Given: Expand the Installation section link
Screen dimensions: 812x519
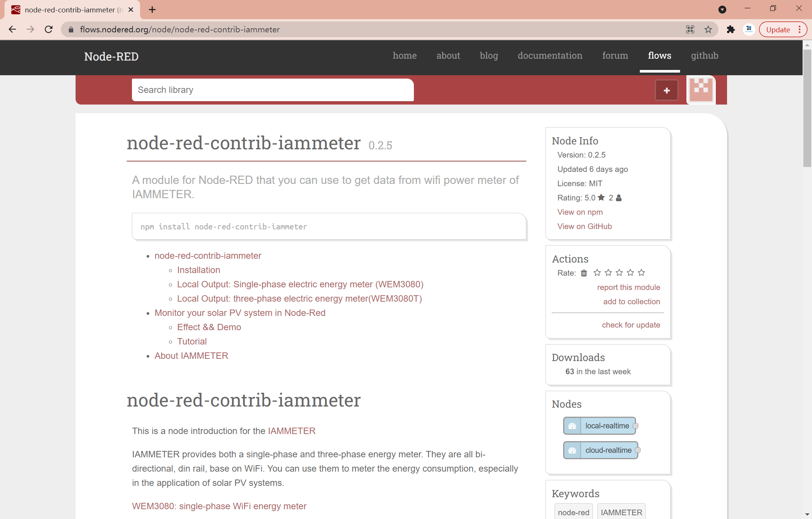Looking at the screenshot, I should pyautogui.click(x=198, y=269).
